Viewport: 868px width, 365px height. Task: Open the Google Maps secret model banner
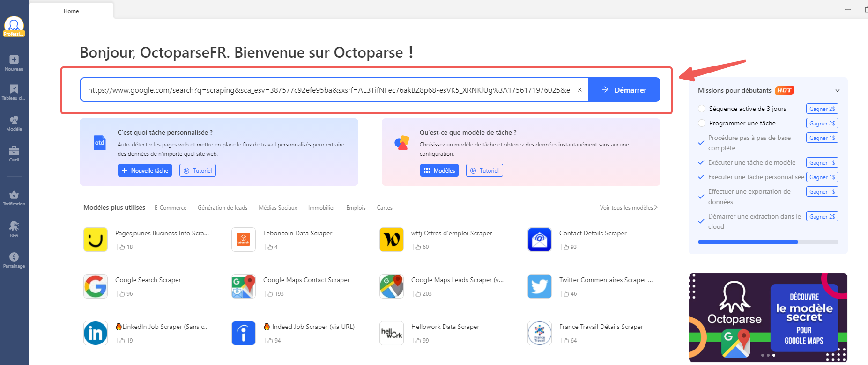[768, 317]
